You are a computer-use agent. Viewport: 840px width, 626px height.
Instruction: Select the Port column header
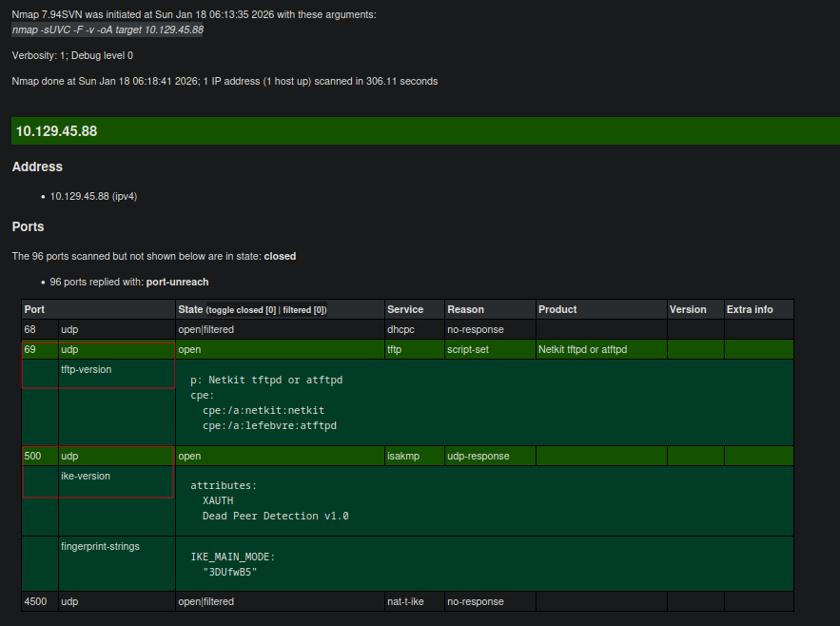34,309
